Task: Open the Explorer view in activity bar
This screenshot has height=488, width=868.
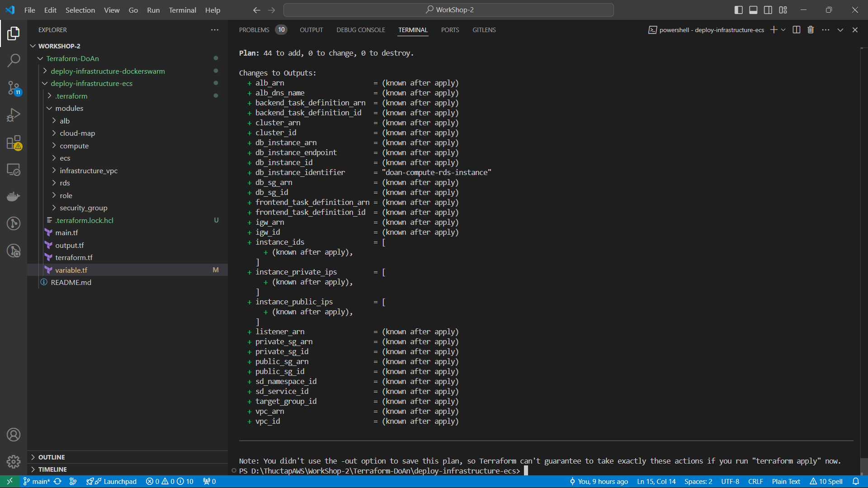Action: click(14, 33)
